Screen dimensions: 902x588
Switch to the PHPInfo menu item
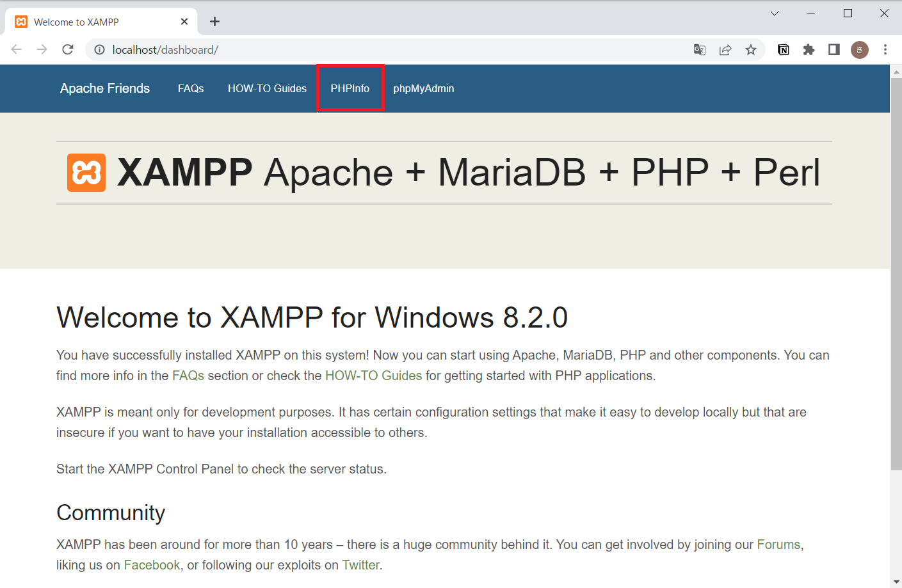point(350,88)
